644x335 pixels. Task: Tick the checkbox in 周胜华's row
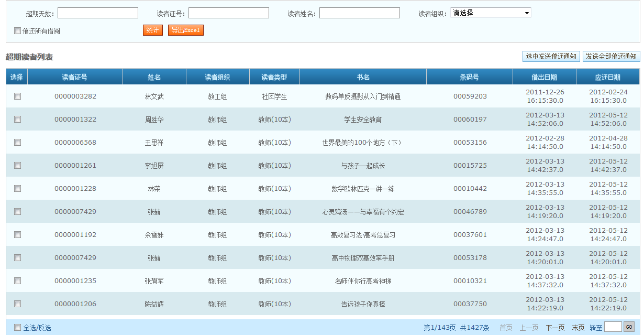(x=17, y=120)
